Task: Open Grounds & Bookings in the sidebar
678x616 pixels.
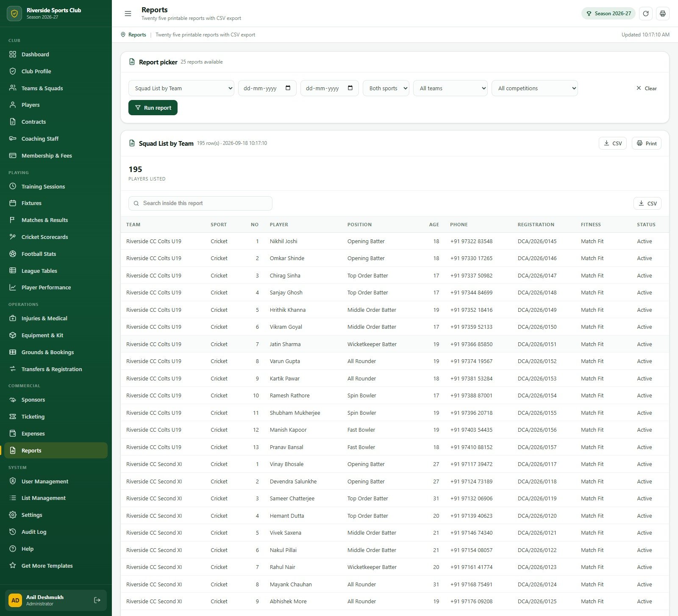Action: coord(56,352)
